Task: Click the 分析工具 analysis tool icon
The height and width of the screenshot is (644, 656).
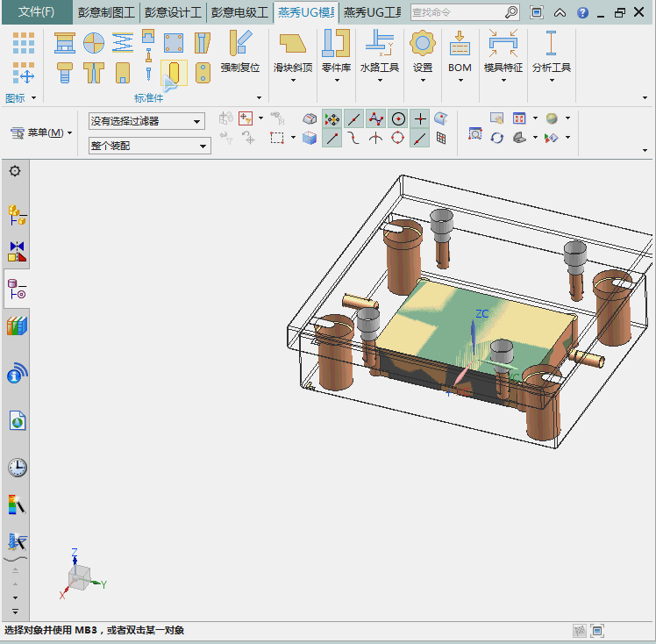Action: tap(551, 44)
